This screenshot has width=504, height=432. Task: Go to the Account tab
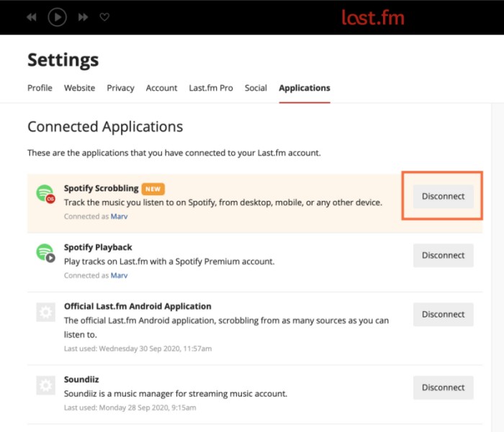click(x=161, y=88)
